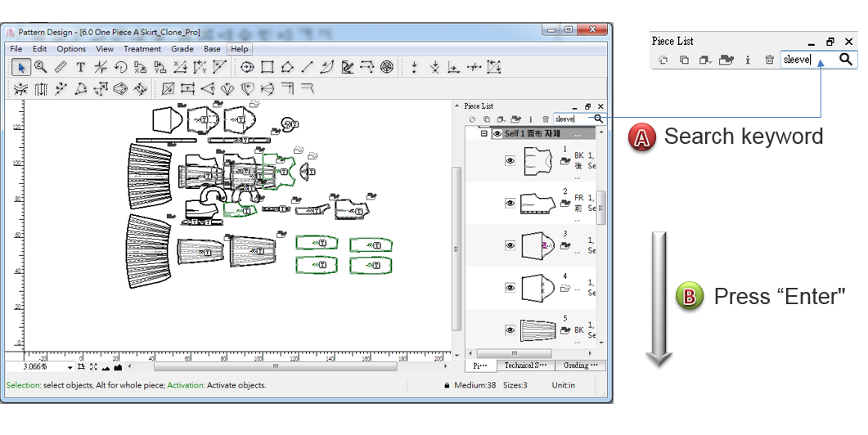This screenshot has height=435, width=868.
Task: Switch to the Grading tab
Action: 581,365
